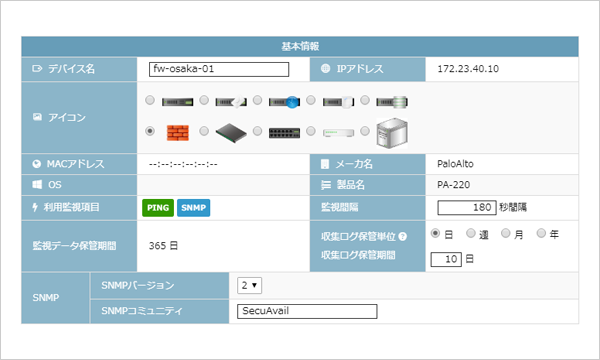This screenshot has width=600, height=360.
Task: Select the server with bird icon radio
Action: (204, 100)
